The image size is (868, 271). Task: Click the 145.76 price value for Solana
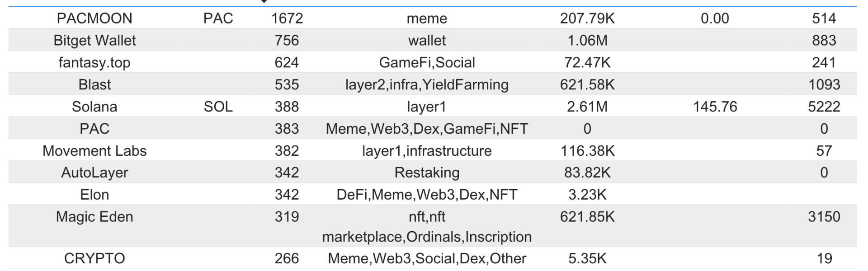715,107
